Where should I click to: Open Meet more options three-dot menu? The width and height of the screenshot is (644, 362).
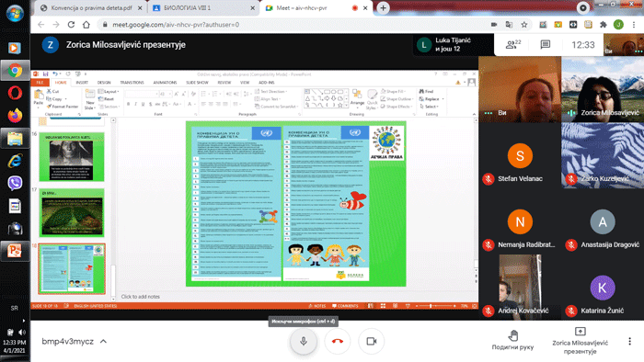pos(629,341)
